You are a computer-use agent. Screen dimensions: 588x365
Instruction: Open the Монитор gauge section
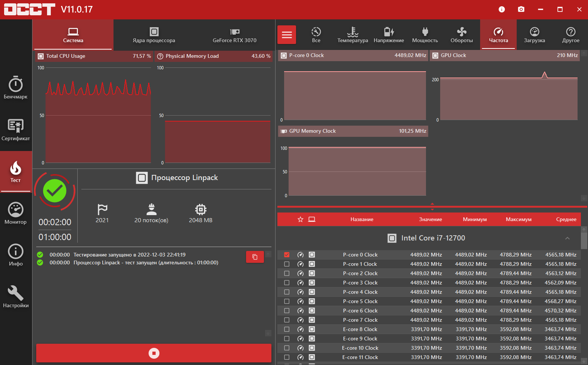tap(16, 213)
